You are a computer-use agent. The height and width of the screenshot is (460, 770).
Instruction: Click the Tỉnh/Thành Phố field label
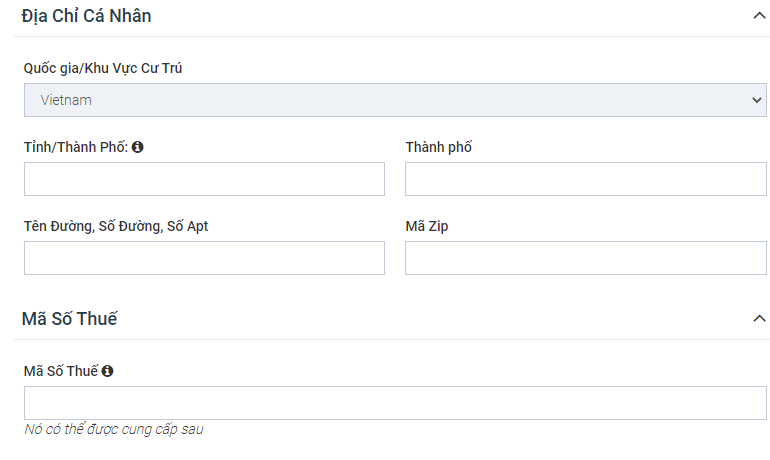pyautogui.click(x=75, y=147)
